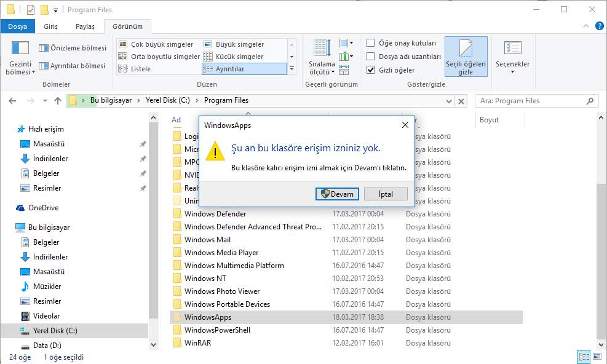Click the Forward navigation arrow
Screen dimensions: 607x364
click(30, 101)
